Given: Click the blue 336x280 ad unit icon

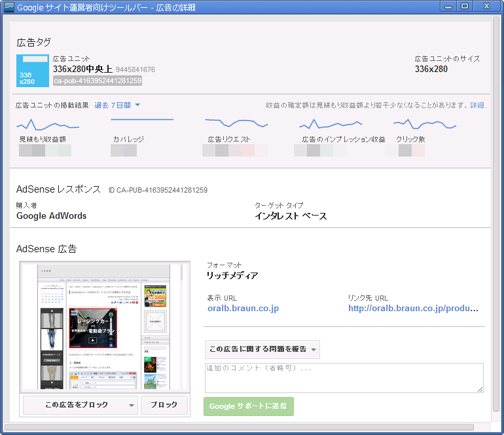Looking at the screenshot, I should [33, 71].
